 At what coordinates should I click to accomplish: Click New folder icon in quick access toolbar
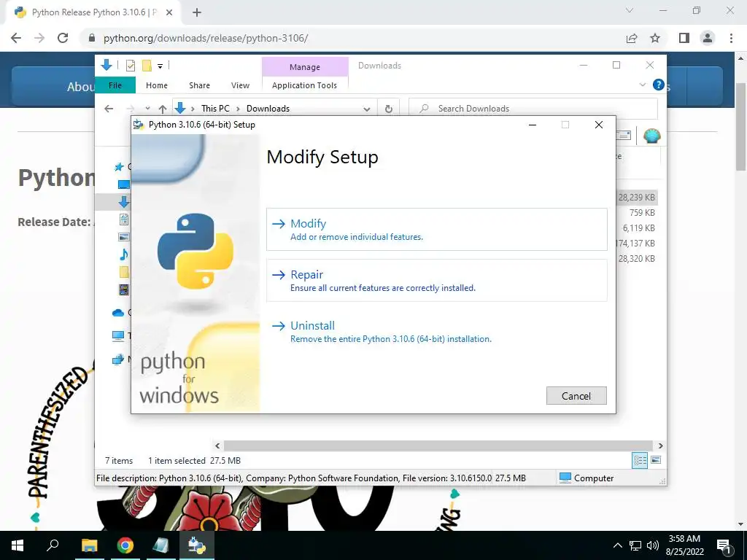click(x=147, y=66)
